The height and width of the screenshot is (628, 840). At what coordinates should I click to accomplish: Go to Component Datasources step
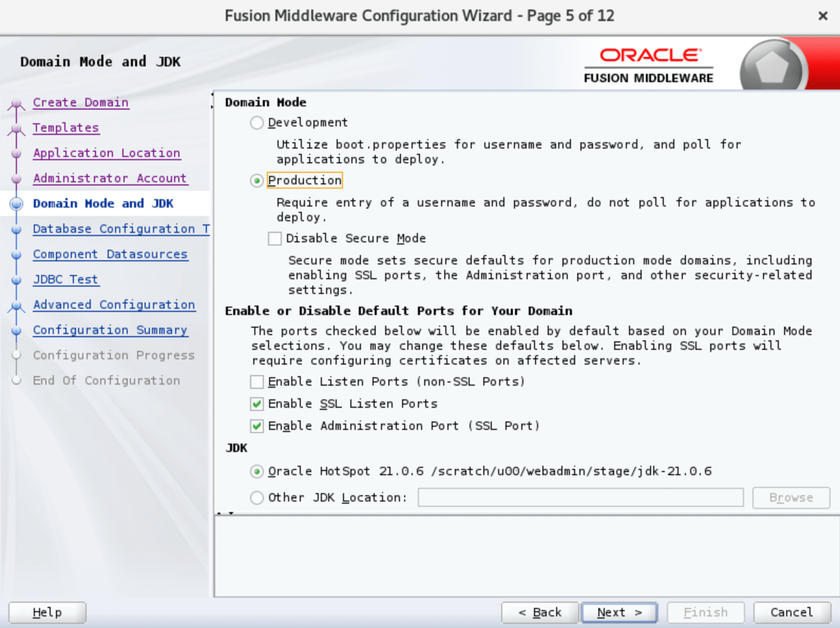tap(110, 254)
